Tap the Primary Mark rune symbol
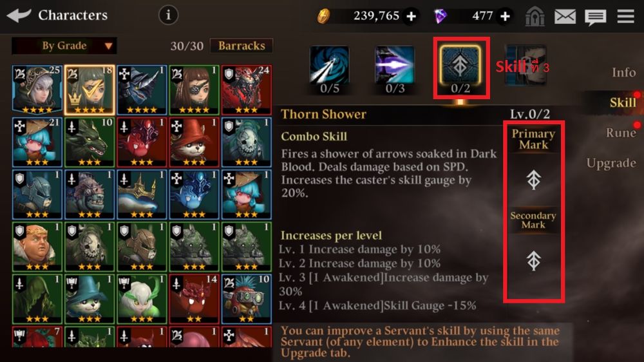 pos(533,180)
